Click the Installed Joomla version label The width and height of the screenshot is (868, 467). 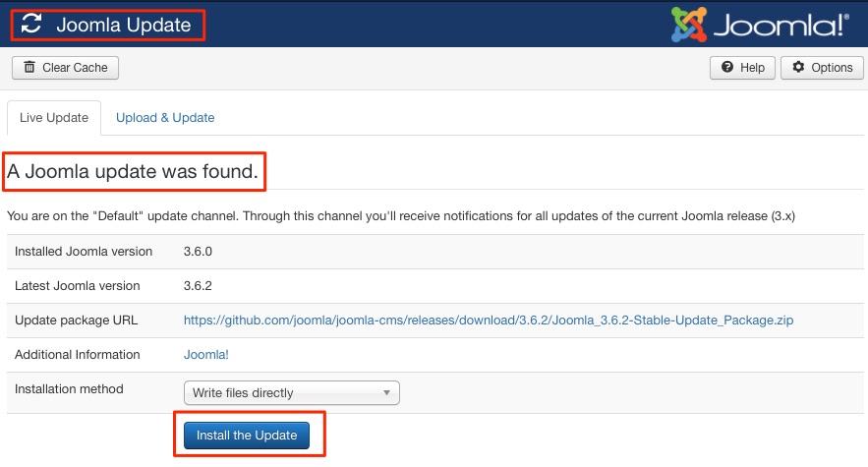[x=83, y=252]
